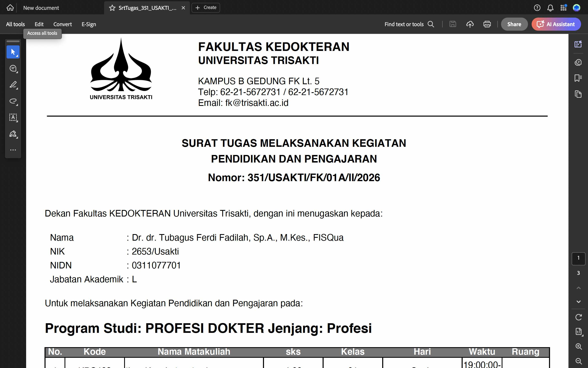Screen dimensions: 588x368
Task: Click the NIDN value 0311077701
Action: click(156, 265)
